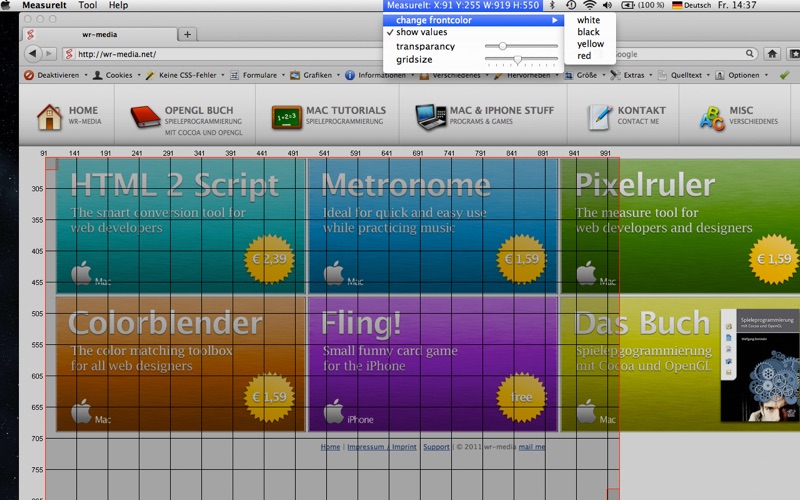Click the Mac Tutorials chalkboard icon

click(x=287, y=117)
